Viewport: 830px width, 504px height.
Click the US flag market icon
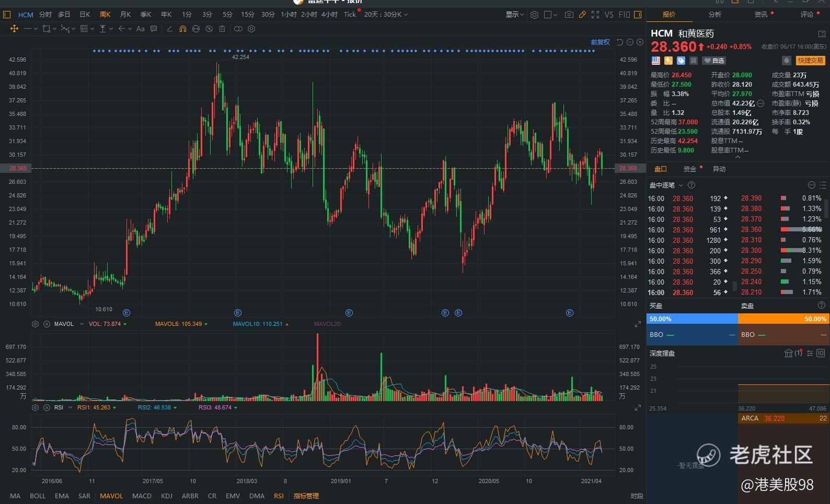tap(655, 61)
